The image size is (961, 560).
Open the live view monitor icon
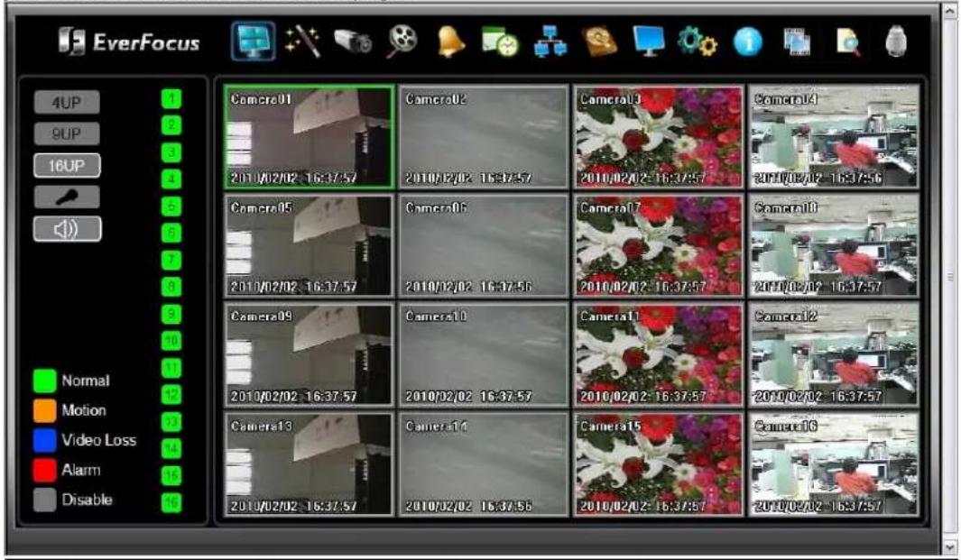click(x=254, y=41)
